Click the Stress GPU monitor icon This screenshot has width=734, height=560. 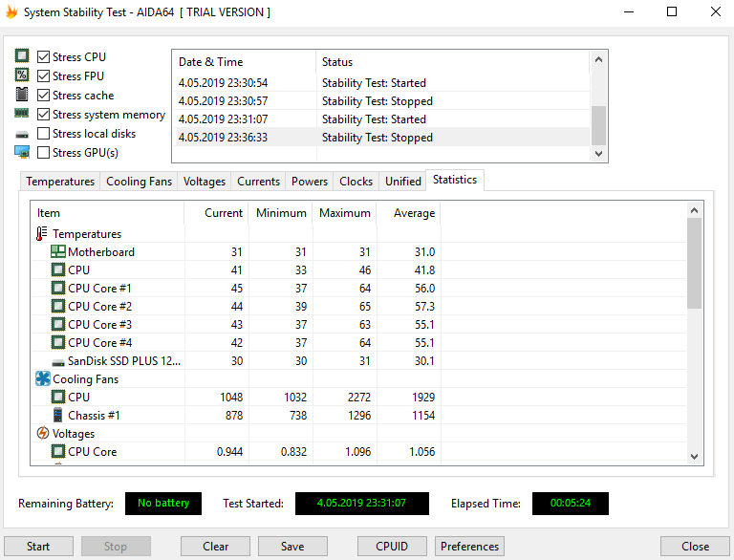tap(22, 152)
